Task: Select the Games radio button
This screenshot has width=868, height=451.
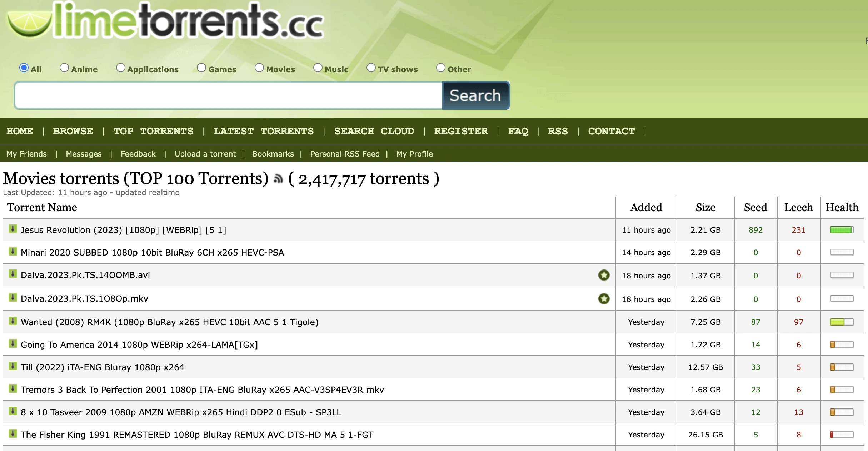Action: point(201,68)
